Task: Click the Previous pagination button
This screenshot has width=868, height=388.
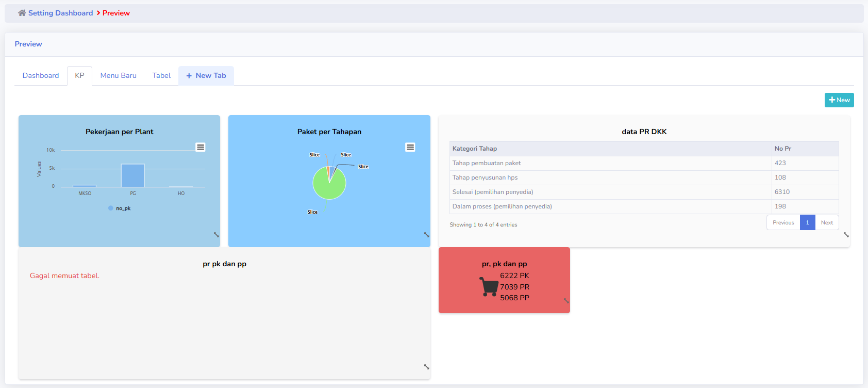Action: (783, 222)
